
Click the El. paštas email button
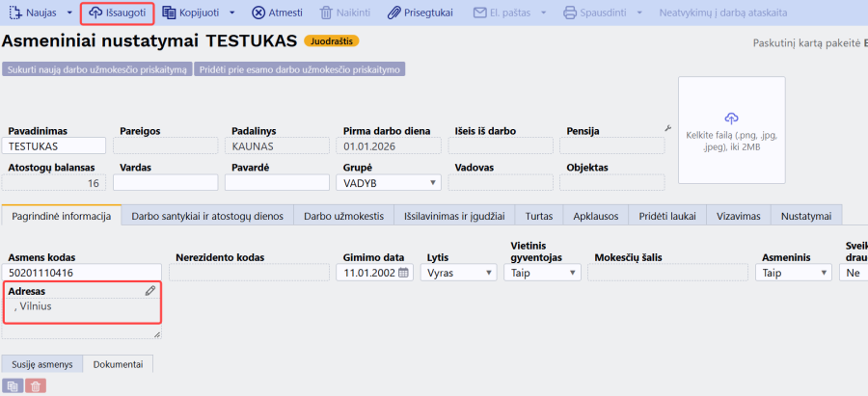pyautogui.click(x=502, y=13)
